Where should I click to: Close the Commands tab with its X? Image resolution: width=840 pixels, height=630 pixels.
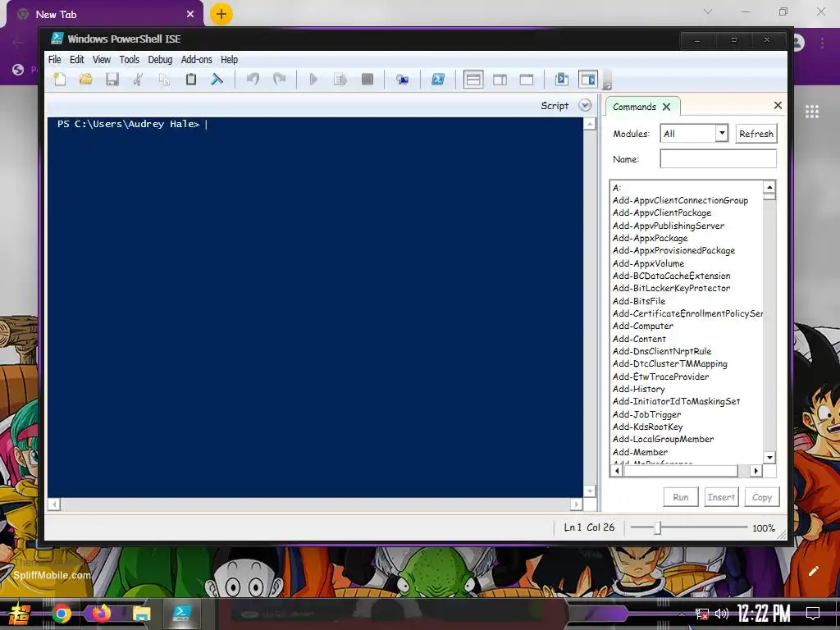666,107
